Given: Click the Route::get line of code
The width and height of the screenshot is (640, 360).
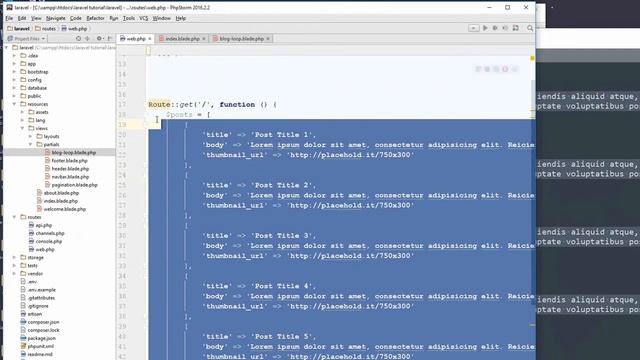Looking at the screenshot, I should 213,104.
